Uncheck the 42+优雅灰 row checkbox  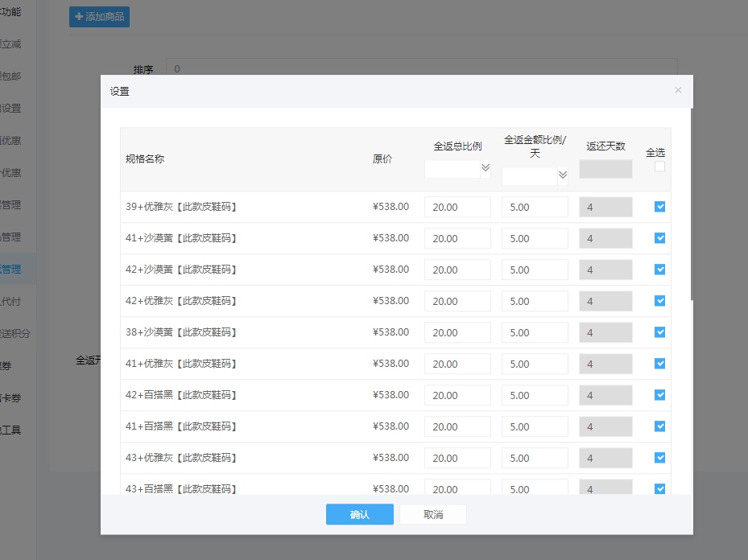click(659, 301)
